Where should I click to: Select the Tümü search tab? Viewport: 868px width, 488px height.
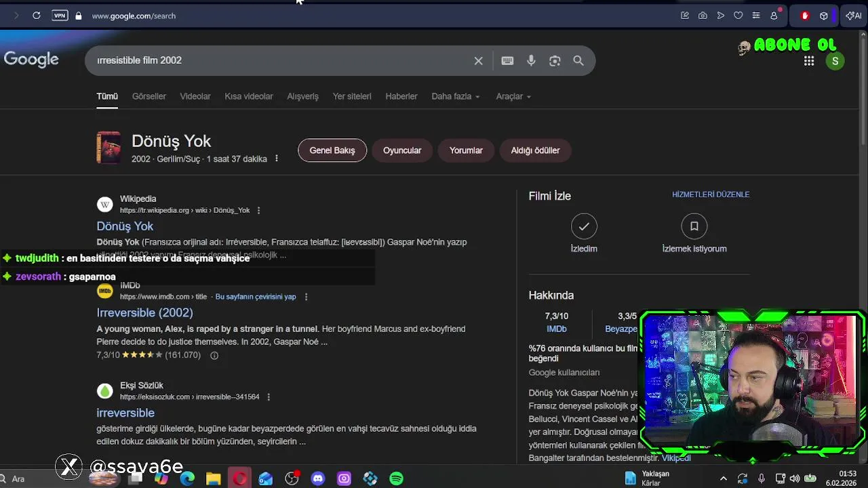107,96
